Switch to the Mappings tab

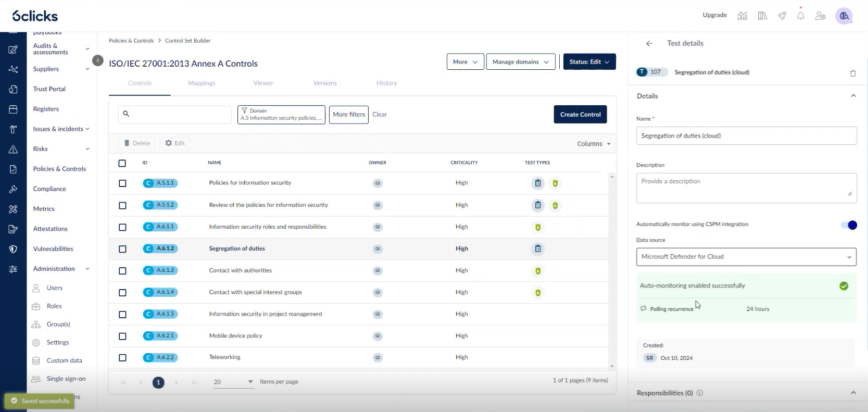(202, 83)
